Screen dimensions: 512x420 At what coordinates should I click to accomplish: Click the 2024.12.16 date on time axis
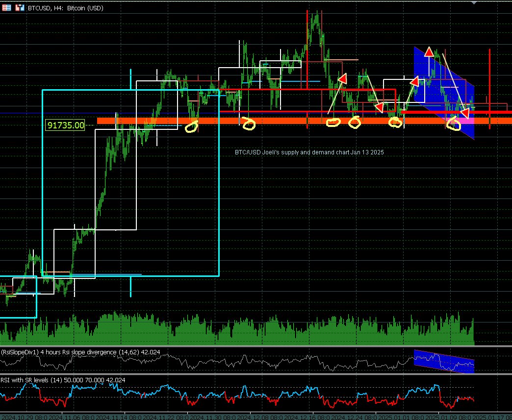(x=307, y=417)
